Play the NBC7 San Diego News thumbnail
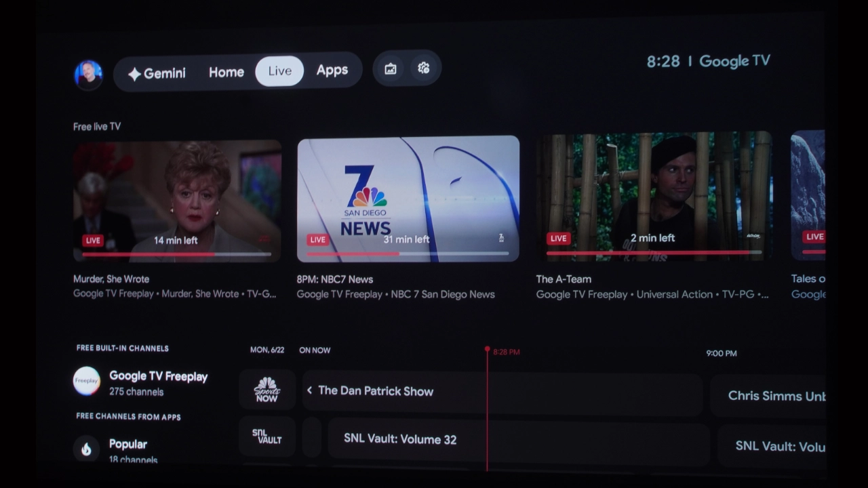The width and height of the screenshot is (868, 488). pyautogui.click(x=408, y=199)
